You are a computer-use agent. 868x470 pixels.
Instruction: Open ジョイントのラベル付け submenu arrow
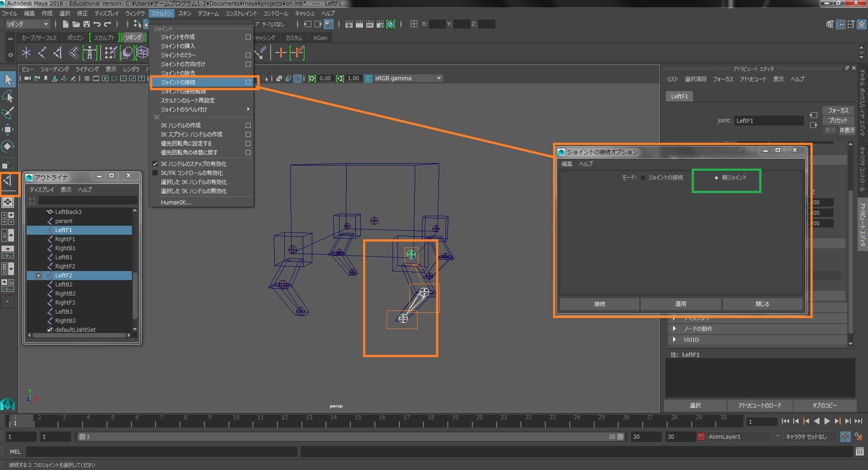(x=248, y=109)
